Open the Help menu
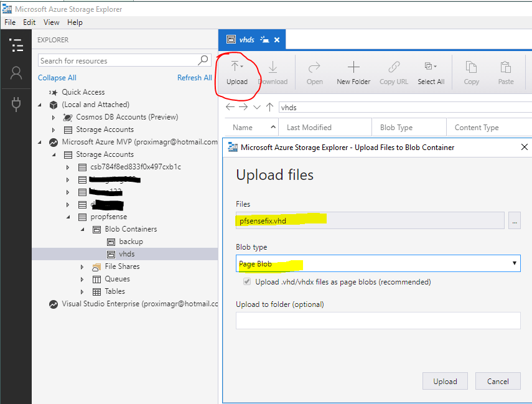The height and width of the screenshot is (404, 532). tap(75, 22)
